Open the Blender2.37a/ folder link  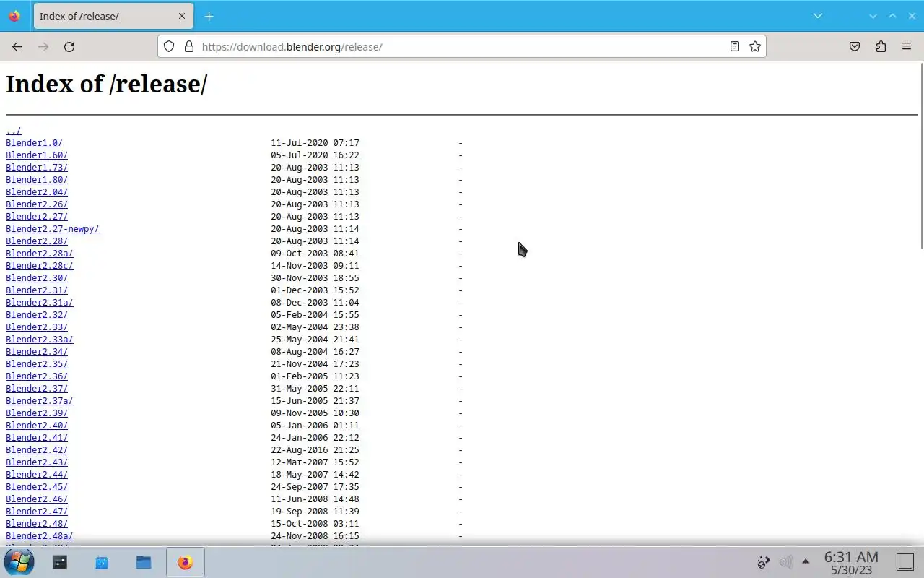40,401
